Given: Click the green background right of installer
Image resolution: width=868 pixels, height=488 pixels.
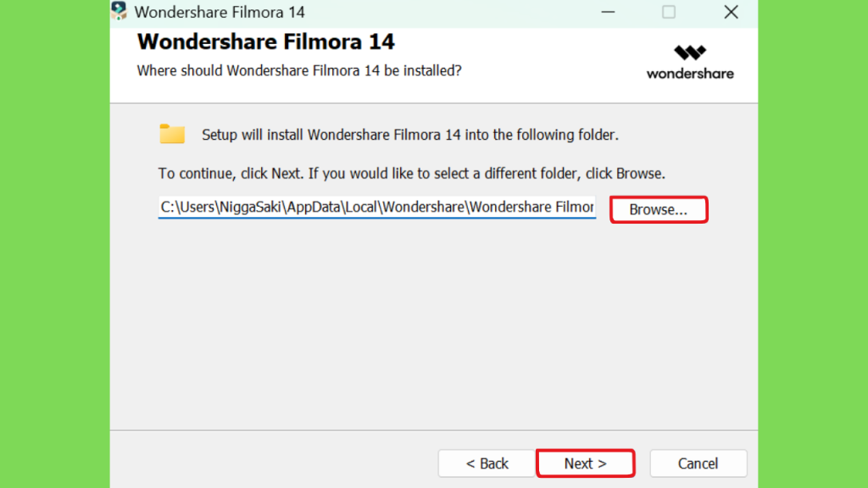Looking at the screenshot, I should [813, 244].
